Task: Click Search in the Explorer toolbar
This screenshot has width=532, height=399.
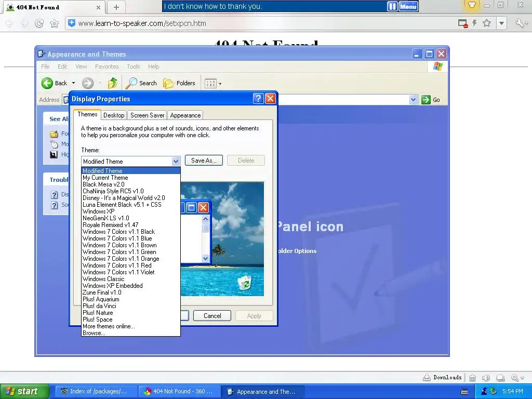Action: [141, 83]
